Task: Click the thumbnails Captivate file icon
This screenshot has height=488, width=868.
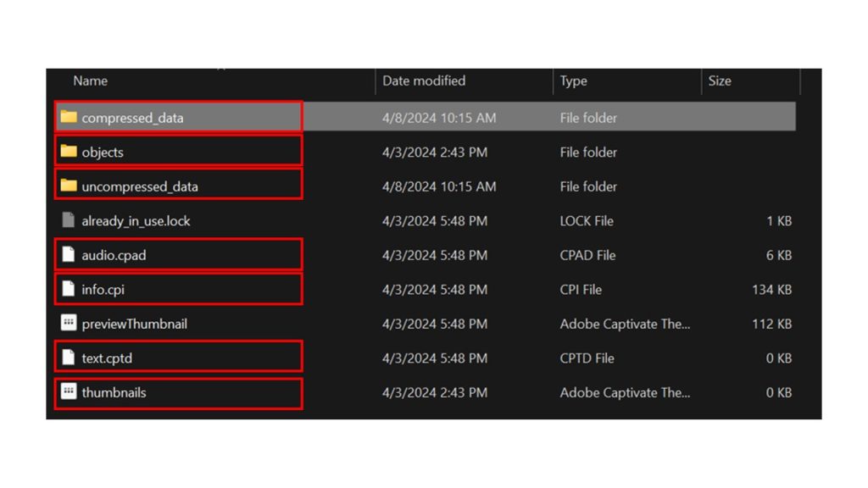Action: [69, 392]
